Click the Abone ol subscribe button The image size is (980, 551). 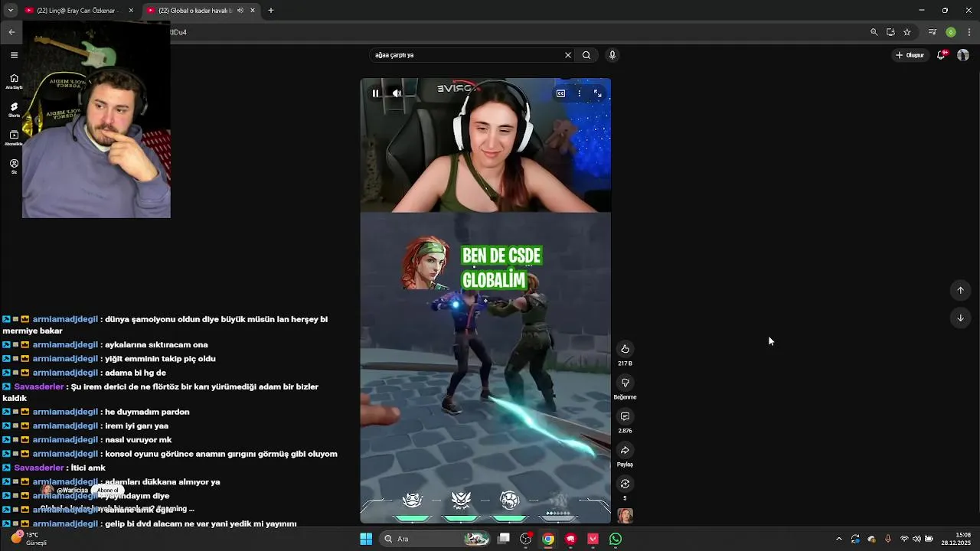click(107, 491)
